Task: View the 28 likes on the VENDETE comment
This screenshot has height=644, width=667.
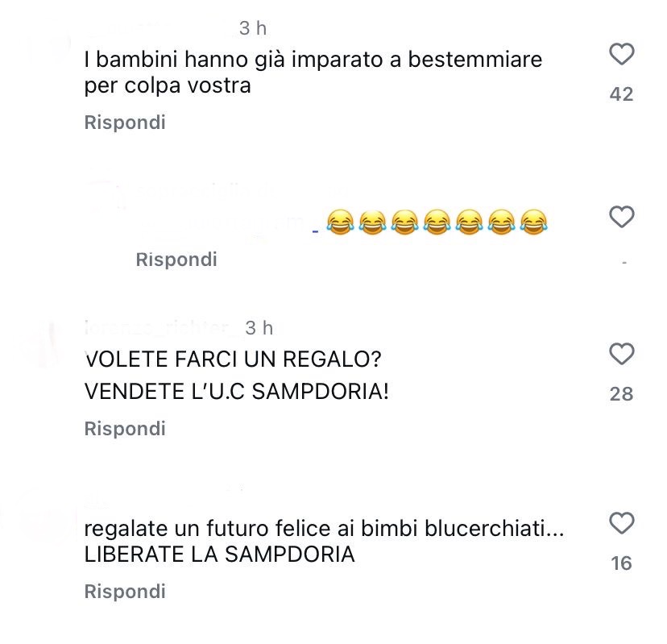Action: (621, 394)
